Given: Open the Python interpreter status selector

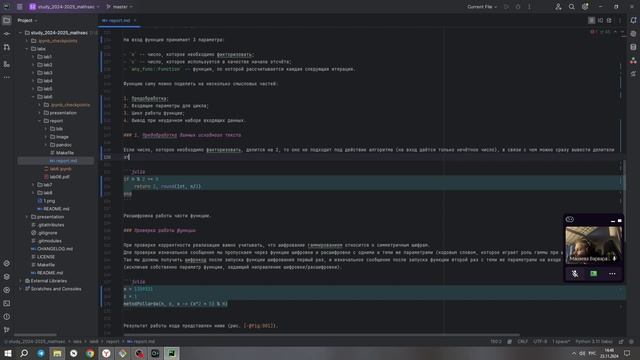Looking at the screenshot, I should pos(594,342).
